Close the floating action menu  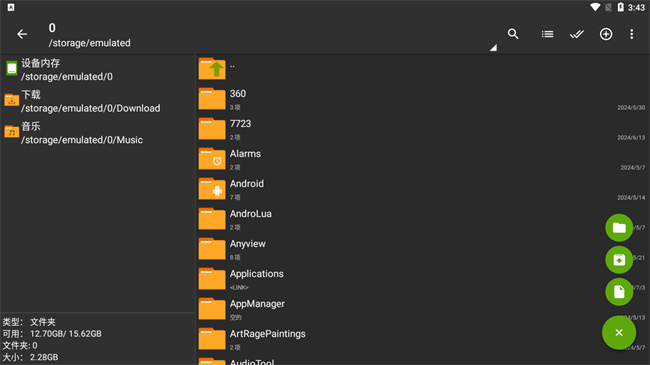(x=619, y=333)
